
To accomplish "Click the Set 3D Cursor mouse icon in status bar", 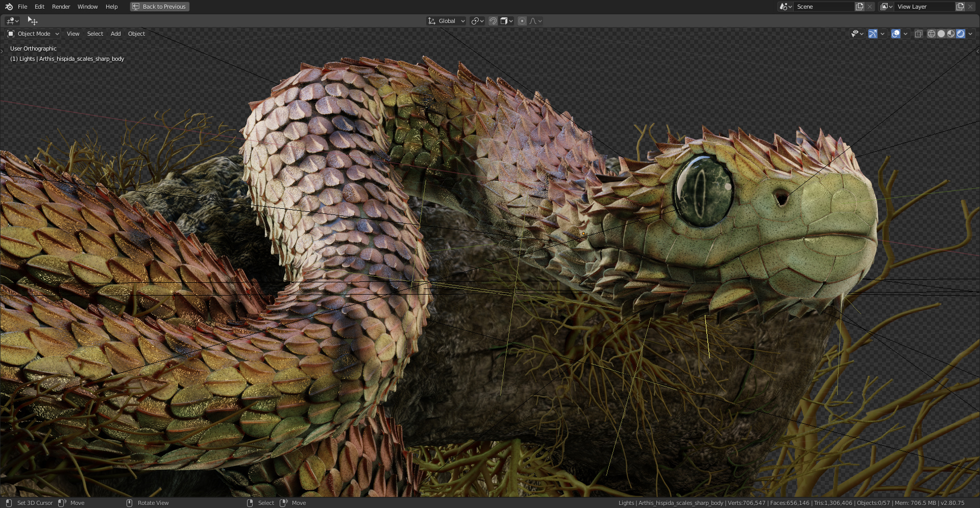I will coord(9,503).
